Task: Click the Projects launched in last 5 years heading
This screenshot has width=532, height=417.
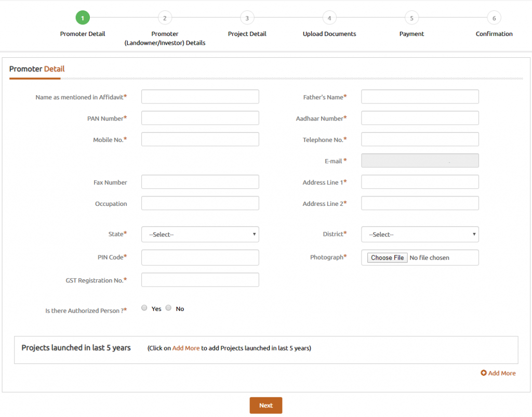Action: click(x=76, y=348)
